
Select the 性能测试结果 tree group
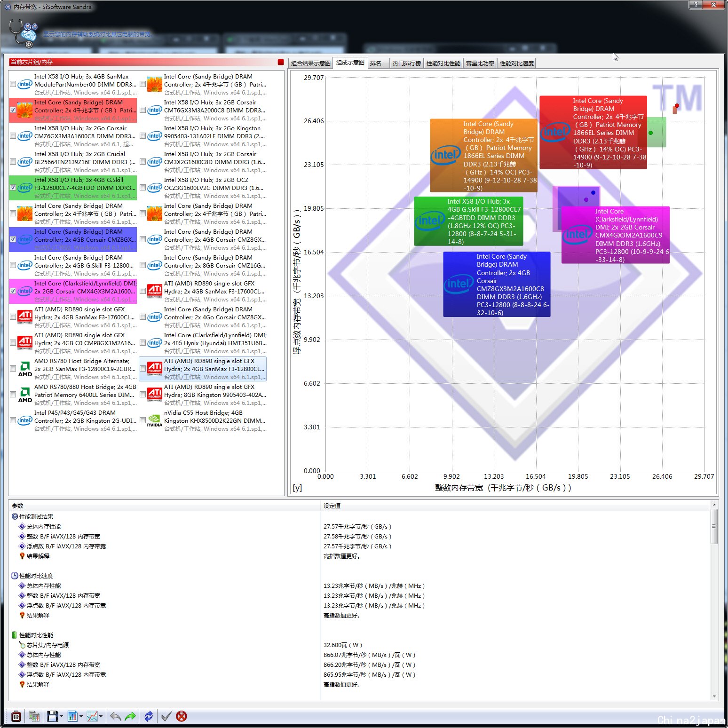coord(36,516)
